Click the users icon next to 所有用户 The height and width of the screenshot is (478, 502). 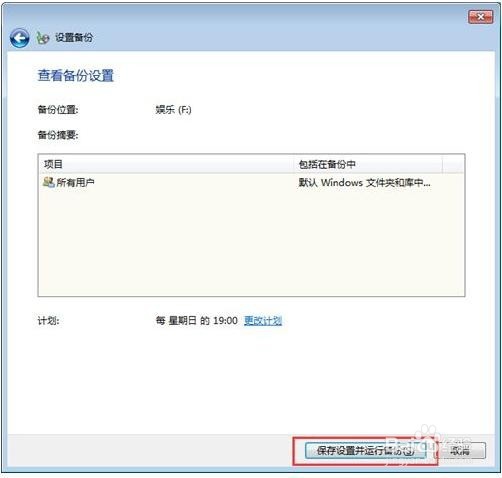(x=49, y=182)
